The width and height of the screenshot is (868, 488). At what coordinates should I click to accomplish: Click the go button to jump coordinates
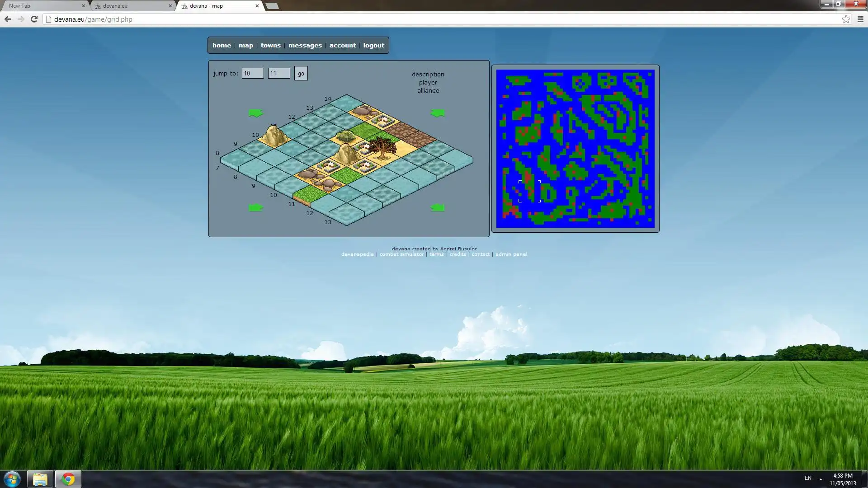tap(301, 73)
